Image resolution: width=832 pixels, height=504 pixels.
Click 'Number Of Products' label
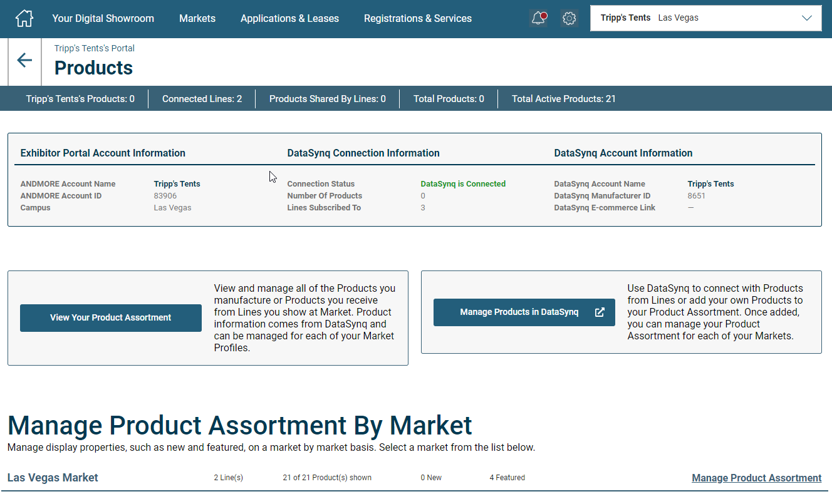click(325, 196)
